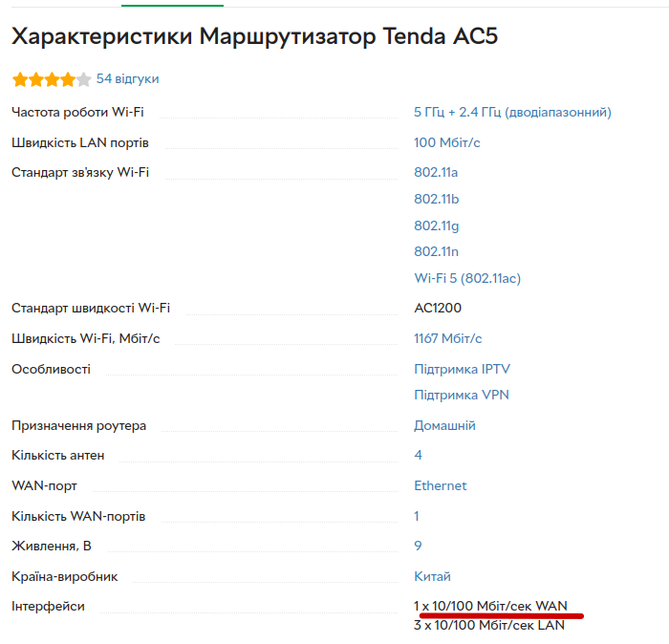Open the Підтримка IPTV feature link
This screenshot has width=669, height=644.
(x=462, y=369)
